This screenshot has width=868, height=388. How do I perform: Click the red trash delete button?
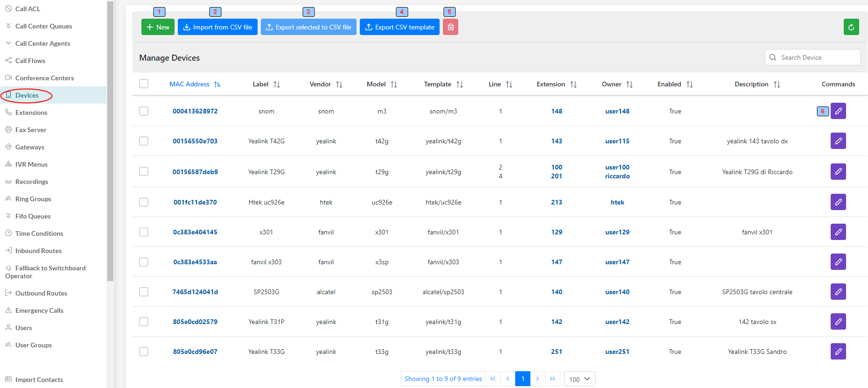point(450,27)
